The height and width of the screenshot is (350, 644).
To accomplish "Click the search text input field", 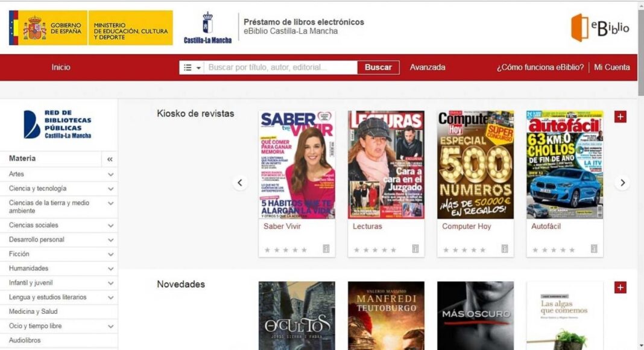I will click(282, 68).
